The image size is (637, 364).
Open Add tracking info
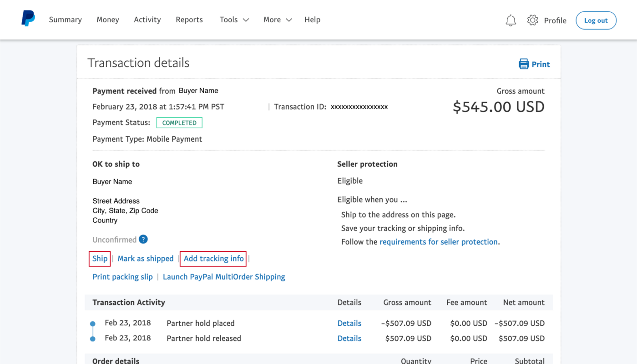coord(212,258)
